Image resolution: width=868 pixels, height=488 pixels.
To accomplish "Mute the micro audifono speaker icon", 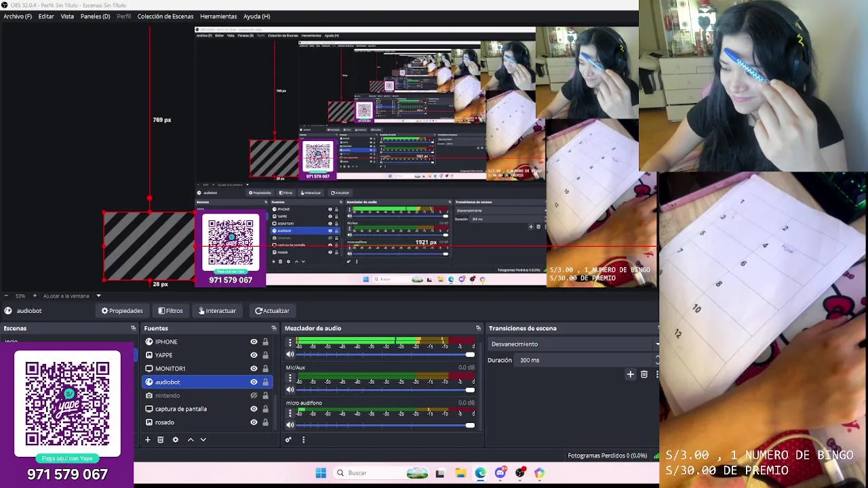I will [x=290, y=425].
